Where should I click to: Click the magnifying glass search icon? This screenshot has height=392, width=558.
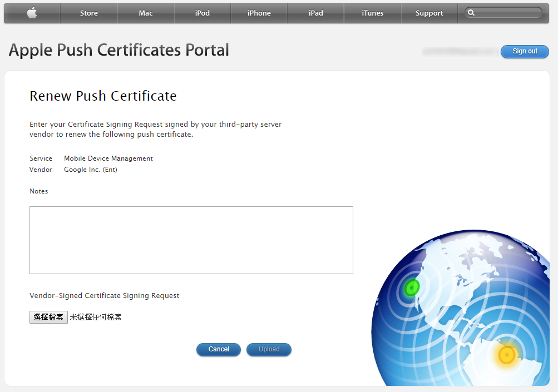tap(472, 12)
